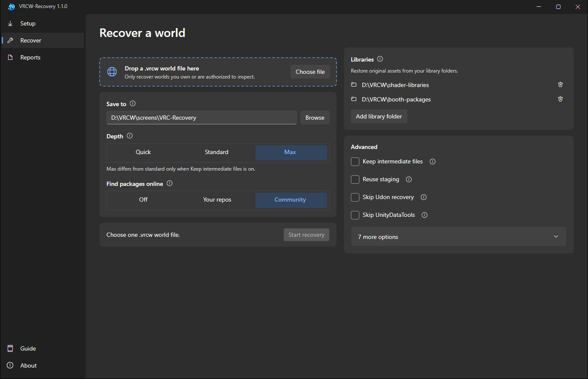Image resolution: width=588 pixels, height=379 pixels.
Task: Click the Setup download arrow icon
Action: pyautogui.click(x=11, y=23)
